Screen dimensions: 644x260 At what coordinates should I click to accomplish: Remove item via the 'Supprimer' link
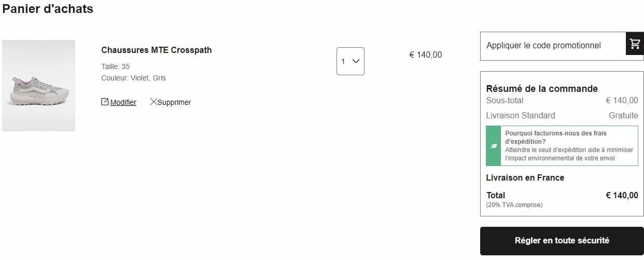coord(174,102)
